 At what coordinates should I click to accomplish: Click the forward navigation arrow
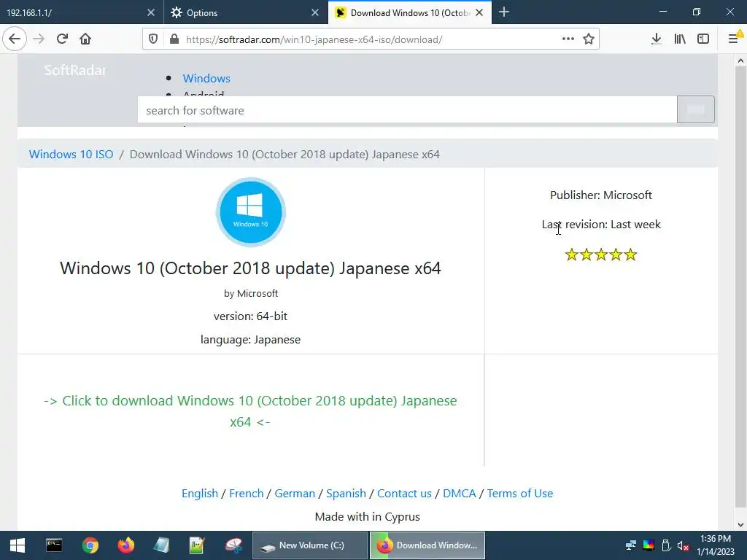click(39, 39)
